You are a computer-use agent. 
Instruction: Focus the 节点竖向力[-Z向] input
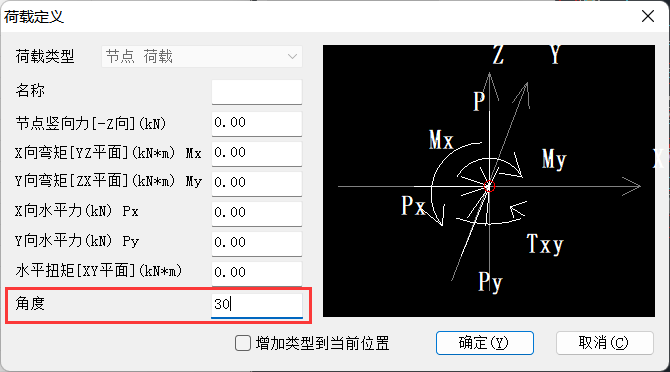point(257,123)
